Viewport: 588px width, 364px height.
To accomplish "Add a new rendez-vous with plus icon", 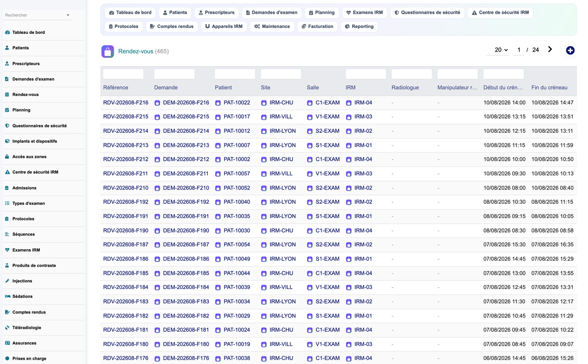I will coord(570,50).
